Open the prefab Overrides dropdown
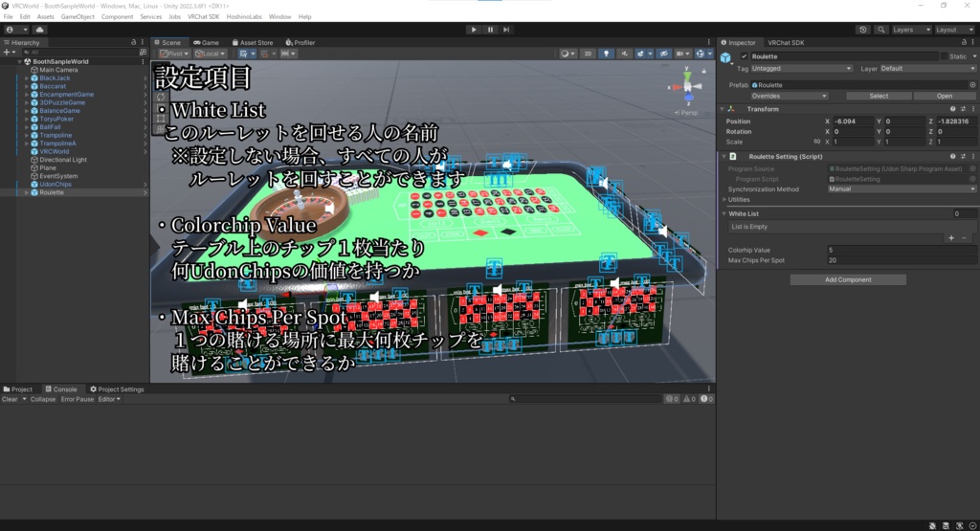 pyautogui.click(x=789, y=97)
